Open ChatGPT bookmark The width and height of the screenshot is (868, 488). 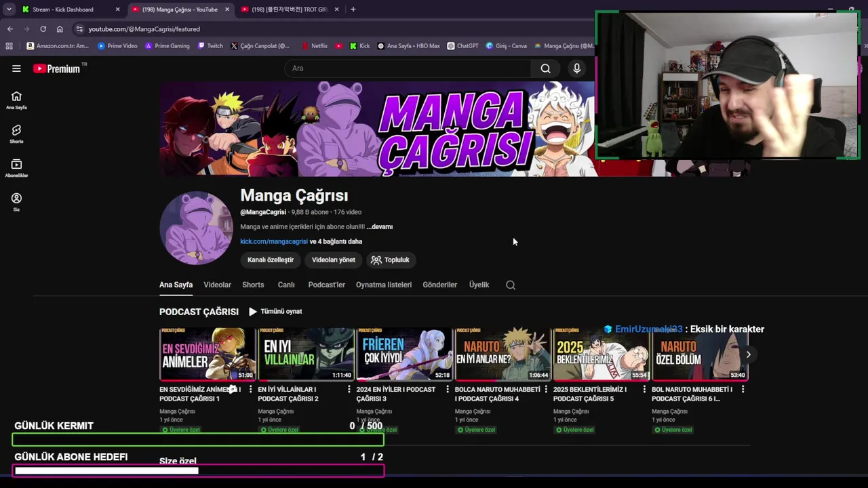pyautogui.click(x=462, y=46)
